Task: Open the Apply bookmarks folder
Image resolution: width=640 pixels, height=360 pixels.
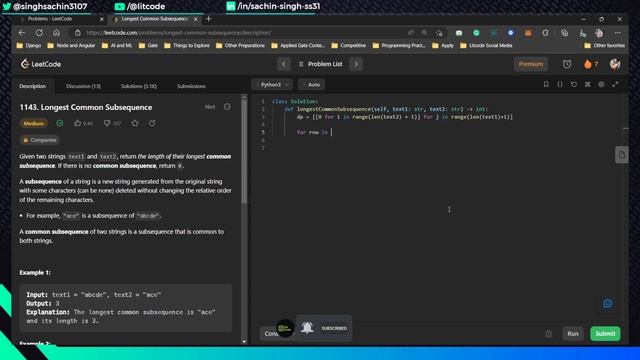Action: 443,45
